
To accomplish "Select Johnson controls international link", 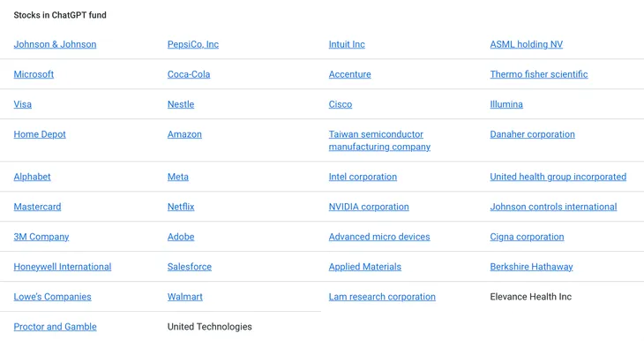I will tap(553, 207).
